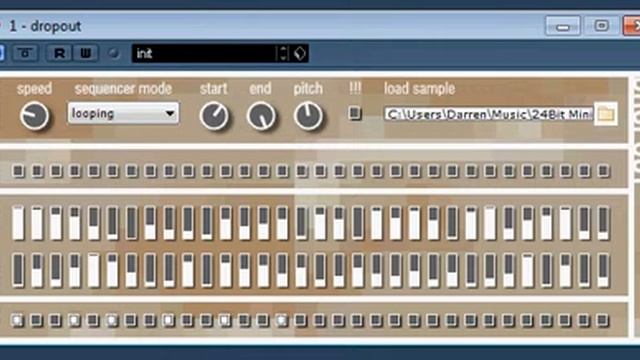Click the Write automation W button

pos(86,53)
